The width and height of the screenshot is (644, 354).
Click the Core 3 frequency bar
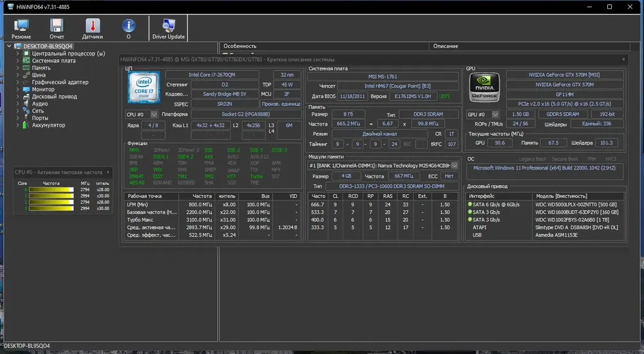[52, 208]
